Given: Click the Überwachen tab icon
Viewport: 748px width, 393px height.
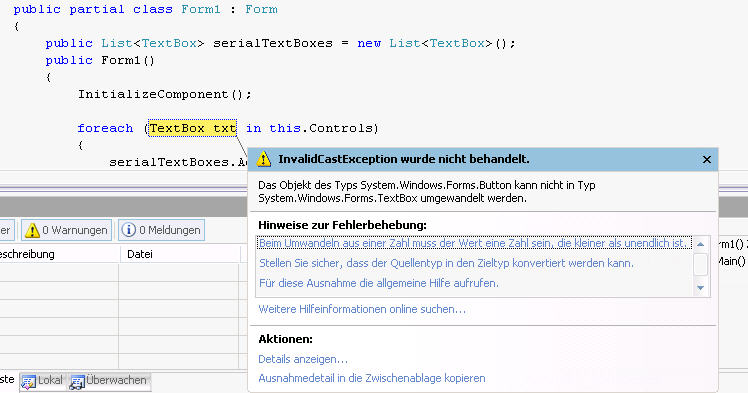Looking at the screenshot, I should (x=77, y=382).
